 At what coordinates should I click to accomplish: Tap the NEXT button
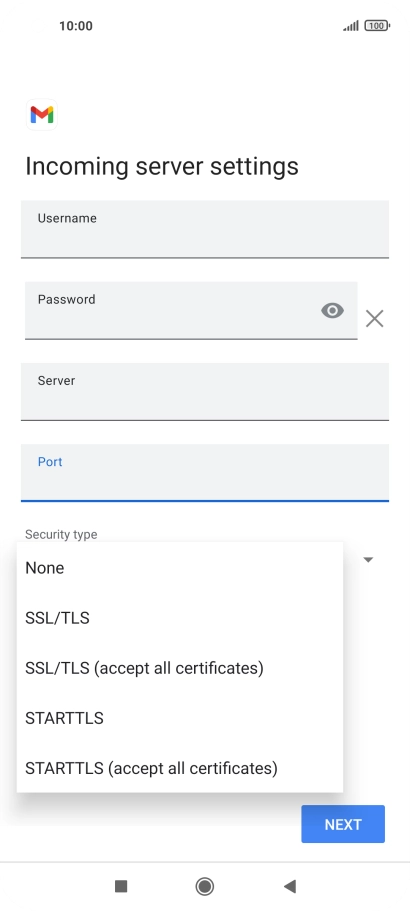(x=343, y=824)
